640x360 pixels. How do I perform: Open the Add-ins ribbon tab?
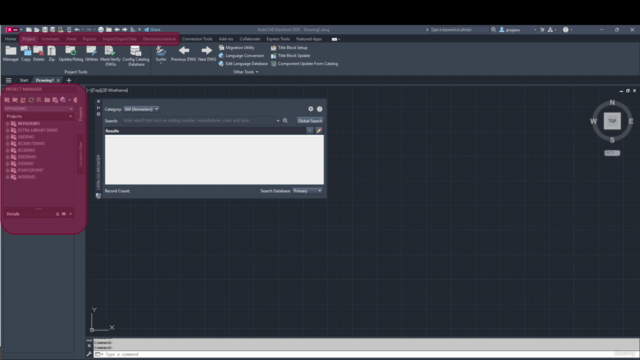pyautogui.click(x=226, y=39)
